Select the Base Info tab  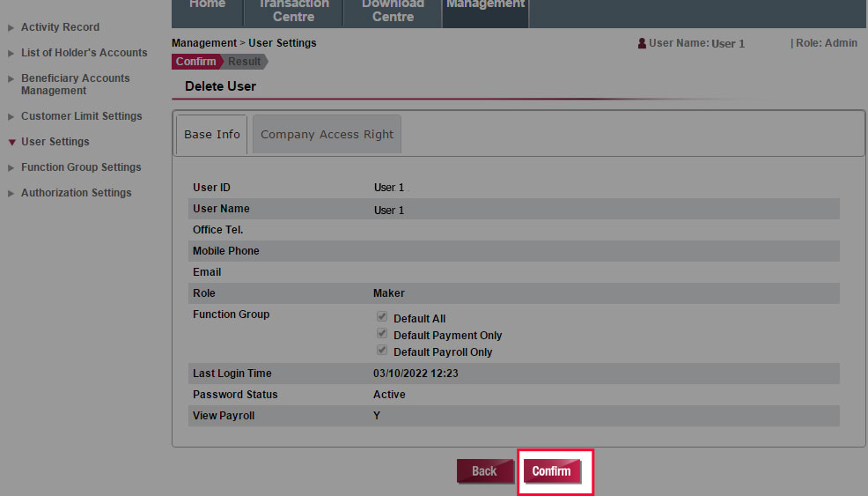pyautogui.click(x=211, y=134)
